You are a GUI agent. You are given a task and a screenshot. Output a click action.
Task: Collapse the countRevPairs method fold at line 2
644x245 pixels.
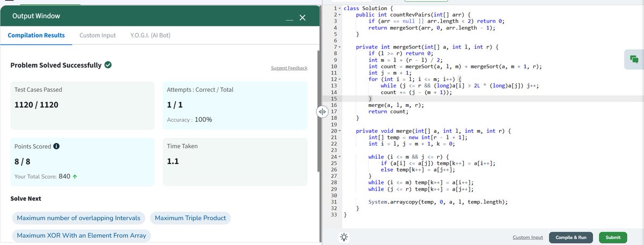point(340,15)
